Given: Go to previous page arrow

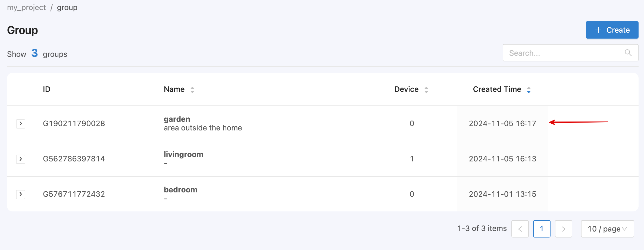Looking at the screenshot, I should tap(520, 229).
